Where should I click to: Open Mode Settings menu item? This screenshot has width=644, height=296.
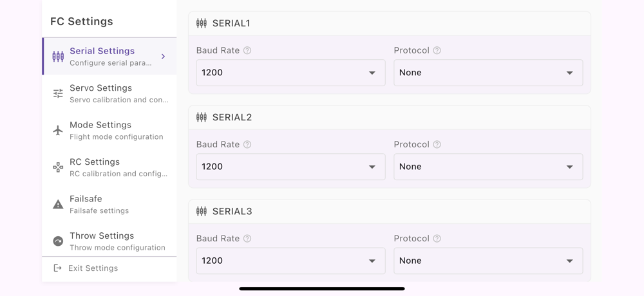pyautogui.click(x=109, y=131)
